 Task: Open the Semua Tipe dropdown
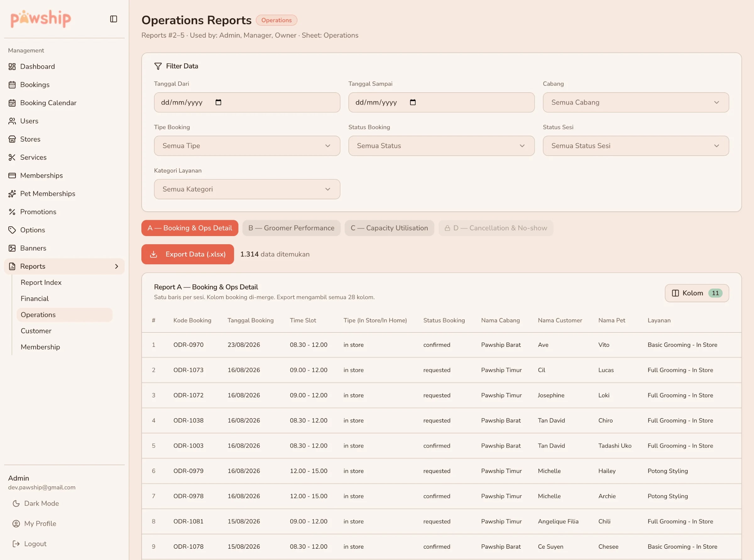click(247, 146)
